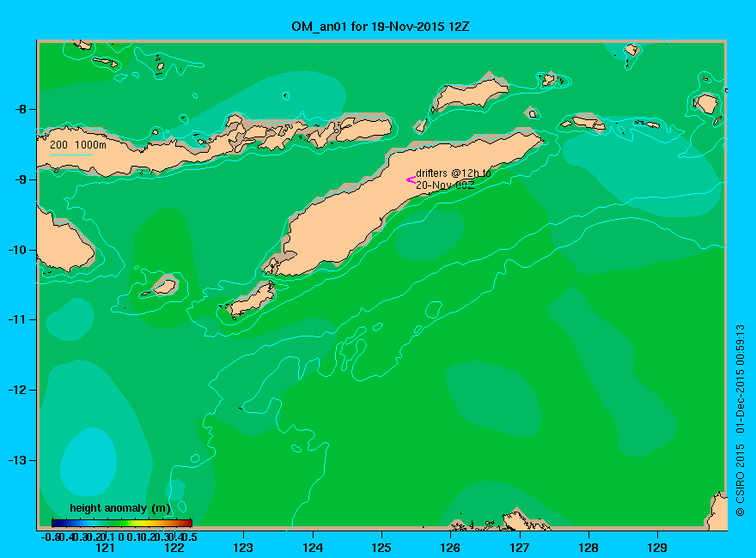Click the 'drifters @12h to' annotation text

(x=454, y=173)
